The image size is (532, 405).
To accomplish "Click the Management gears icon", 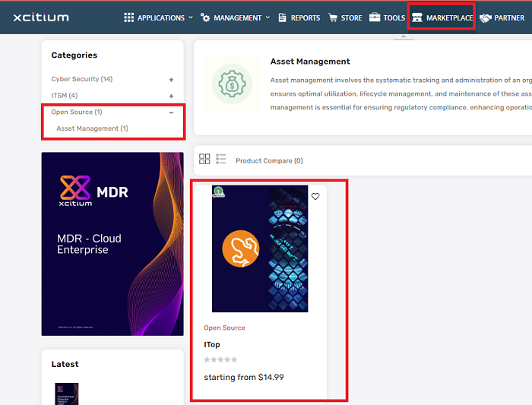I will (205, 17).
